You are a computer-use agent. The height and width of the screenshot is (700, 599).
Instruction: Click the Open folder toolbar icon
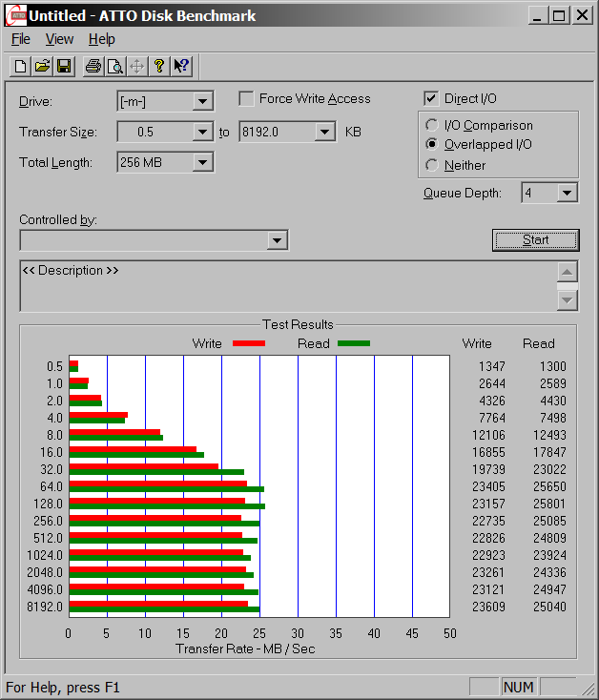[42, 66]
